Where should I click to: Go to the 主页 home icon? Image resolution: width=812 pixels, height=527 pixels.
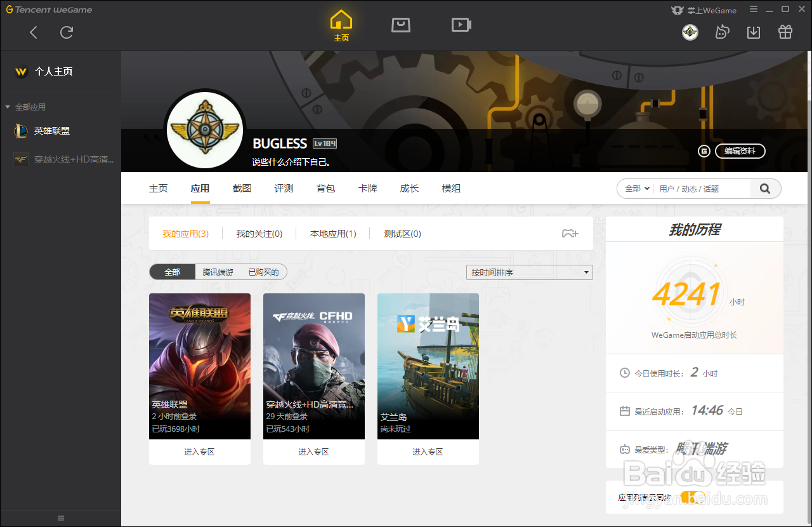(341, 26)
